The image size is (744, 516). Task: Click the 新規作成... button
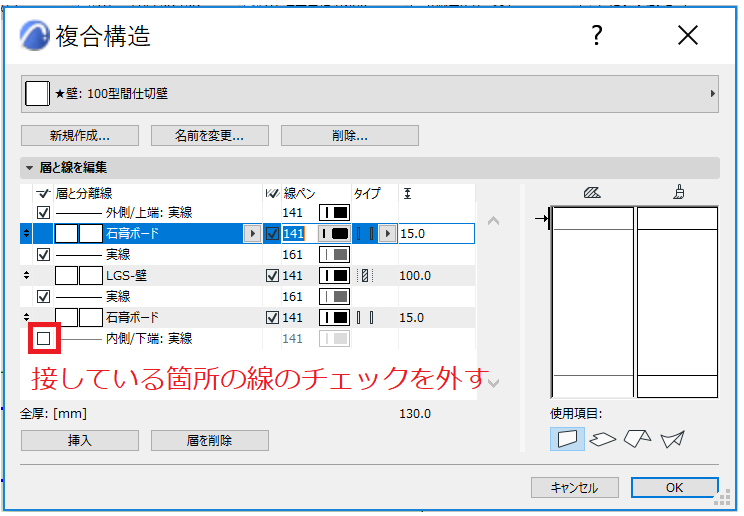tap(80, 136)
